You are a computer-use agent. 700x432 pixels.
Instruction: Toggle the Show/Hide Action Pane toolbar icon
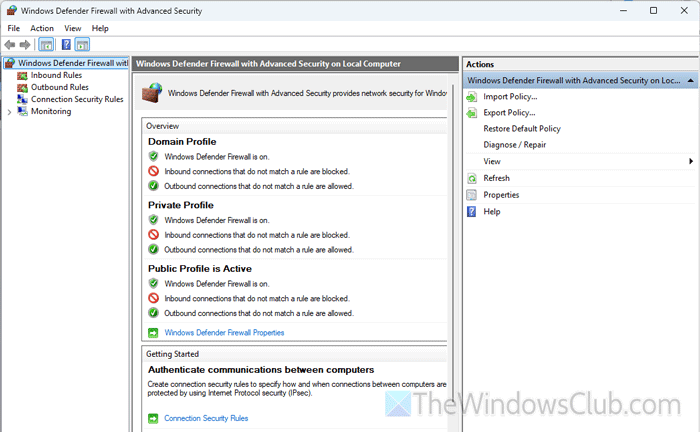(x=82, y=45)
